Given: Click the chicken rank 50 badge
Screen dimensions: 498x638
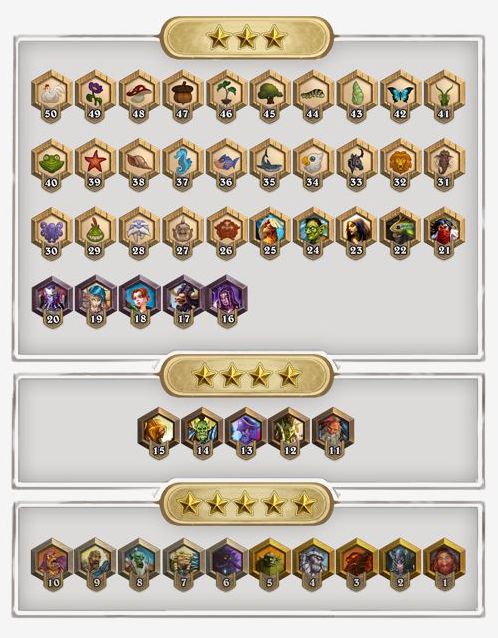Looking at the screenshot, I should click(x=52, y=96).
